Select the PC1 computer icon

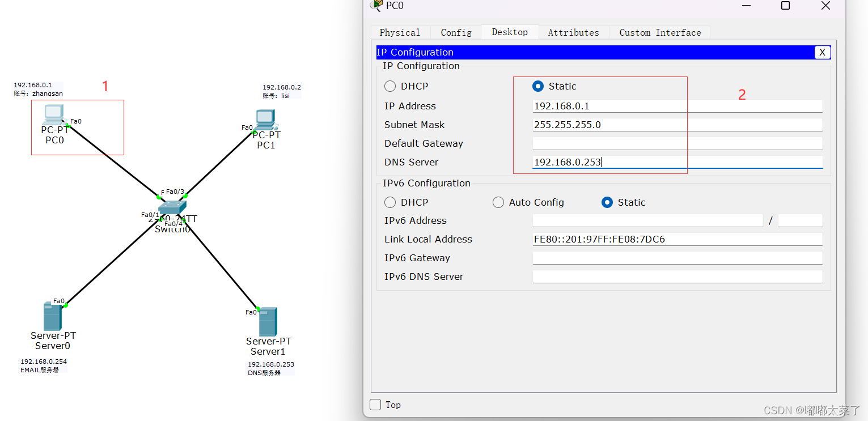(266, 120)
